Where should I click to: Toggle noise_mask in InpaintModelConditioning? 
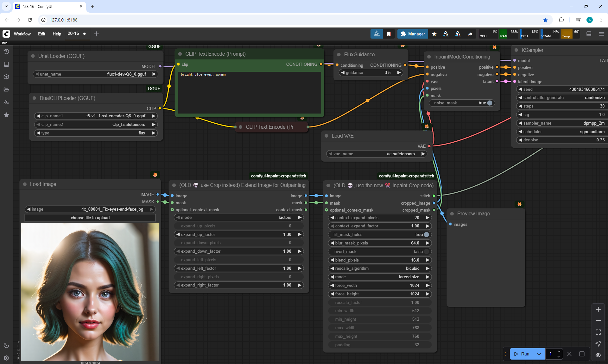(x=489, y=103)
